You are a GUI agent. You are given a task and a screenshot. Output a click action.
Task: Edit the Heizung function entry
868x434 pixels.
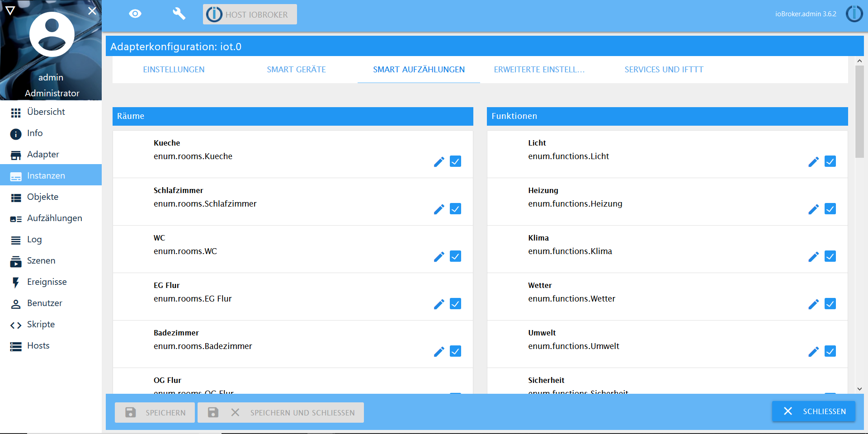[814, 209]
